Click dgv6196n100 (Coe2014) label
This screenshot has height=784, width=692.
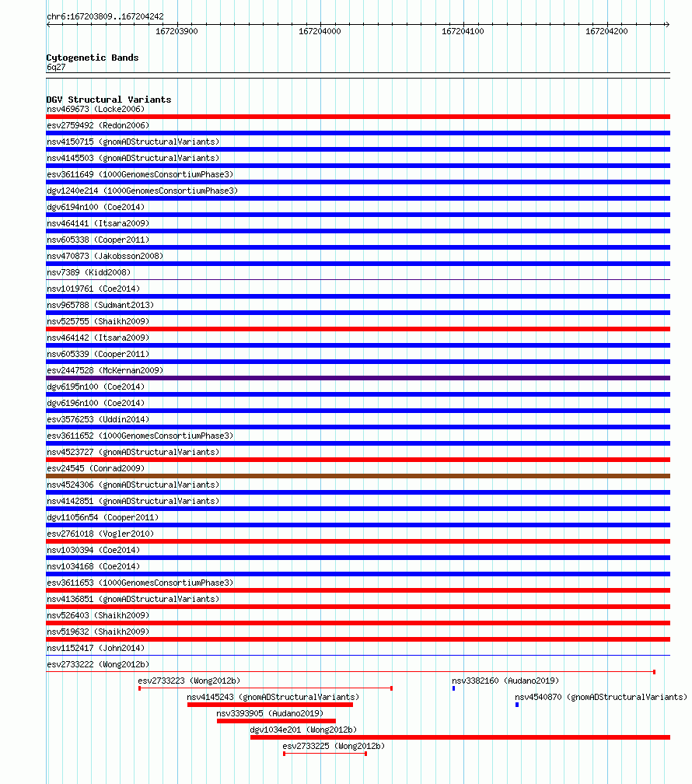pyautogui.click(x=96, y=403)
